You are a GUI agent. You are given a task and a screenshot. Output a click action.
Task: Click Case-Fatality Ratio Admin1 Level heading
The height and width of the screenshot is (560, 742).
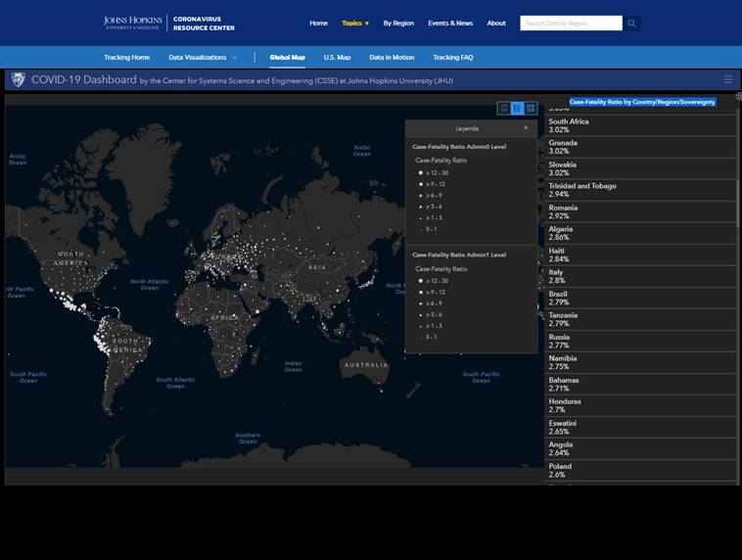coord(459,255)
